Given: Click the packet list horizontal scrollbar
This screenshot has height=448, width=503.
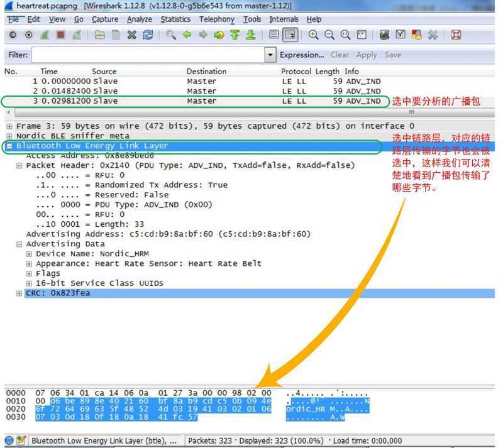Looking at the screenshot, I should click(253, 112).
